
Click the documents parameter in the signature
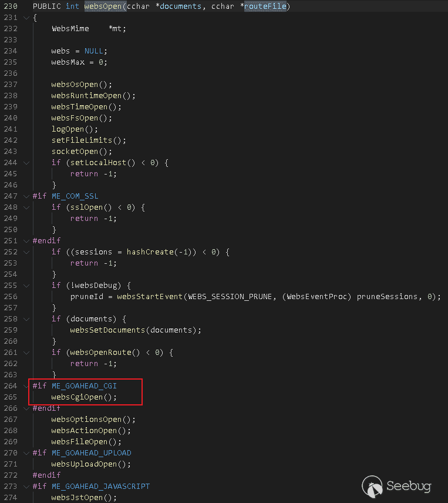click(180, 6)
